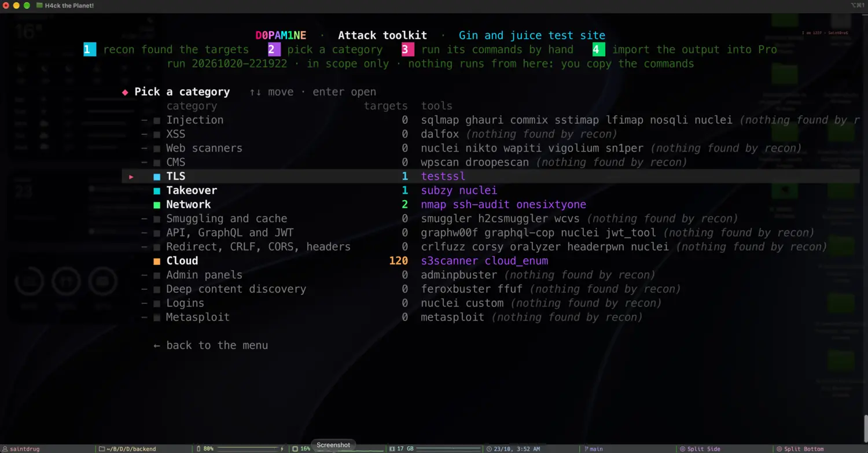The height and width of the screenshot is (453, 868).
Task: Choose the CMS category row
Action: click(x=176, y=163)
